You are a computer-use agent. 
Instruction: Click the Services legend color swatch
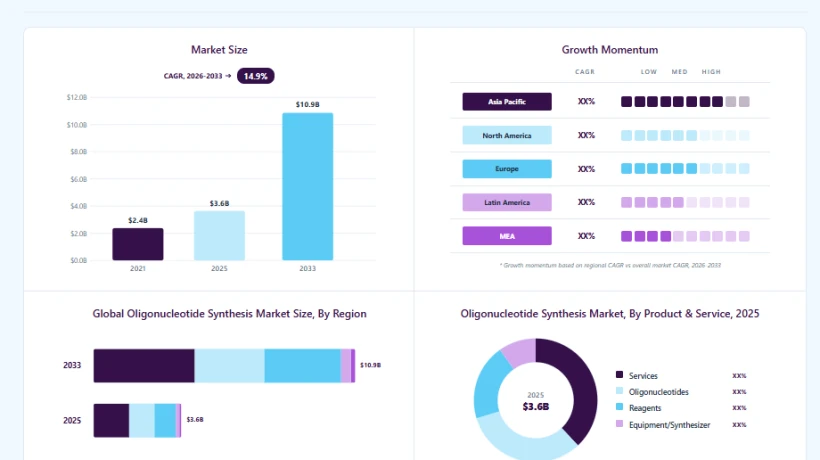619,375
